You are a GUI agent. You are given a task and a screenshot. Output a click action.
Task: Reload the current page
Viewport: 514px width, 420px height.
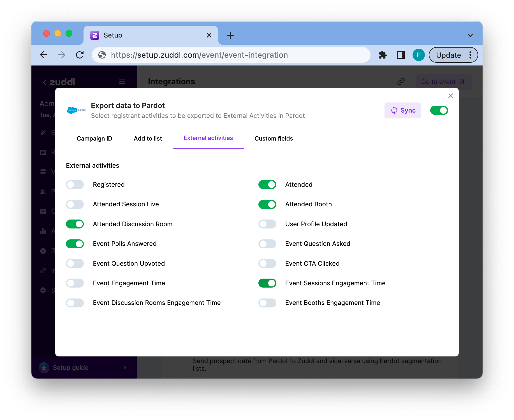point(80,55)
